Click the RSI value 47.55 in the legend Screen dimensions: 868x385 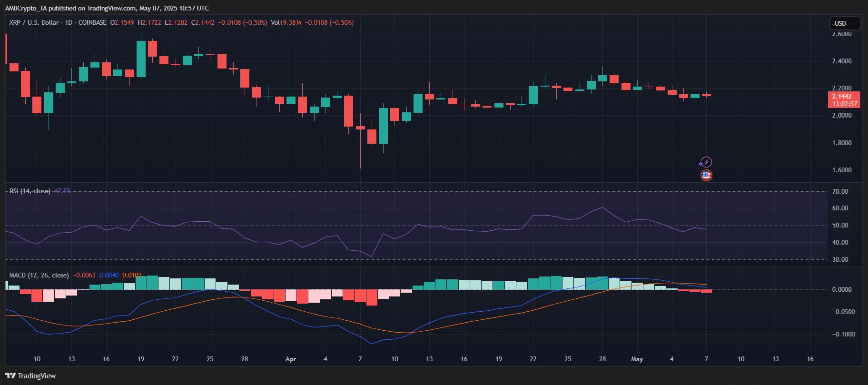[62, 191]
